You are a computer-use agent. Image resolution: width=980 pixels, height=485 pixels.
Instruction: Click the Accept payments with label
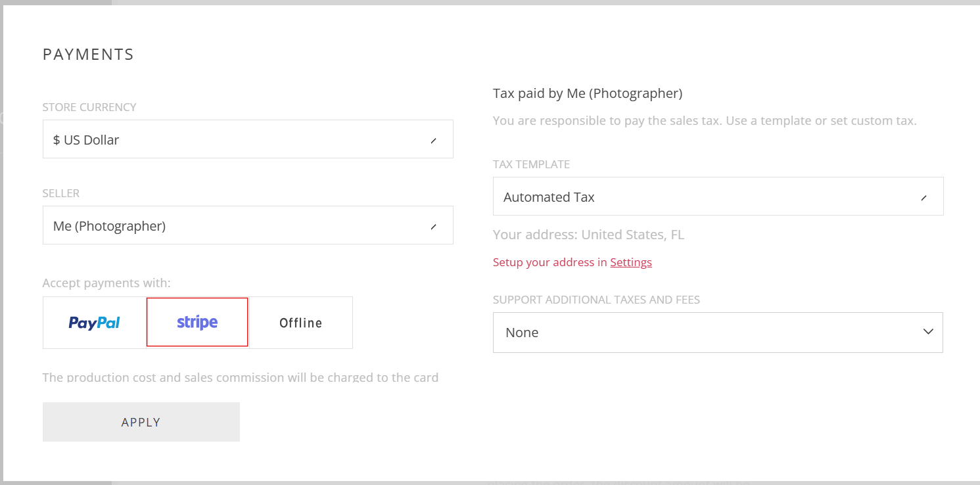click(x=106, y=283)
